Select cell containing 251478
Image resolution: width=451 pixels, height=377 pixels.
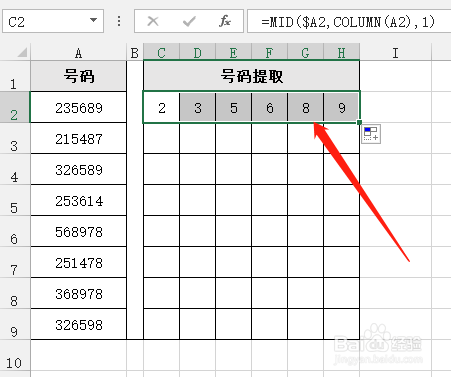coord(78,262)
